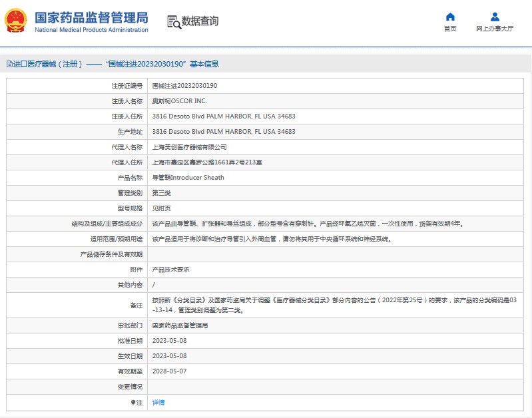The image size is (532, 418).
Task: Select the 注册人住所 address value
Action: (x=224, y=116)
